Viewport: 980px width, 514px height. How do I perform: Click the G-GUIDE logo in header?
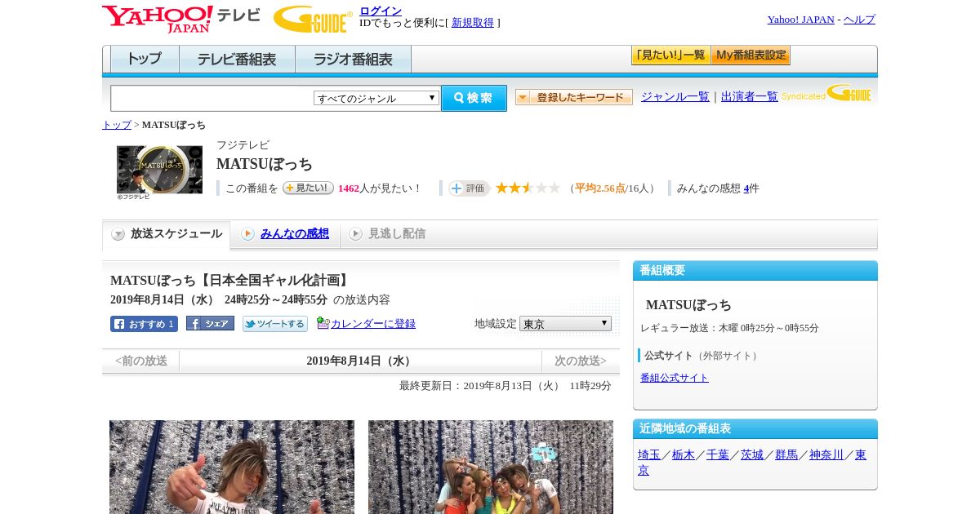(313, 19)
